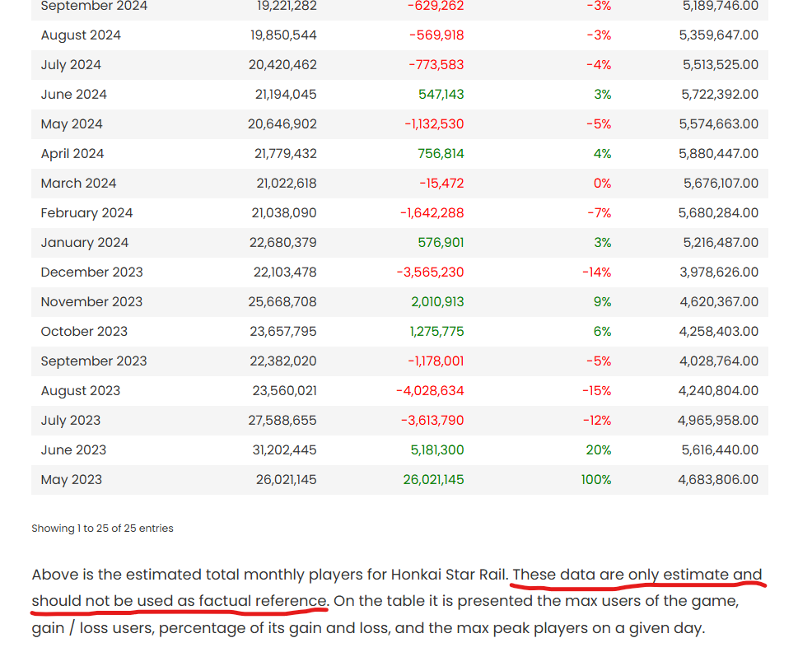The width and height of the screenshot is (812, 652).
Task: Click the 'January 2024' month cell
Action: (x=85, y=242)
